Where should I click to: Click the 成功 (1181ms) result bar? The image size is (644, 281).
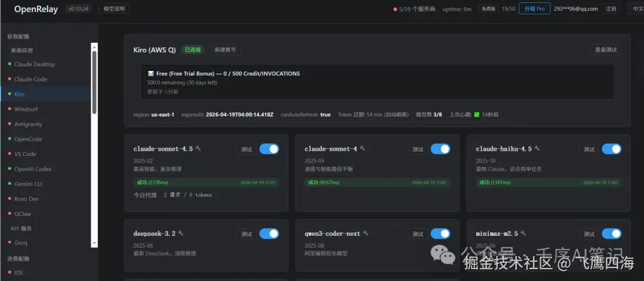(x=549, y=182)
